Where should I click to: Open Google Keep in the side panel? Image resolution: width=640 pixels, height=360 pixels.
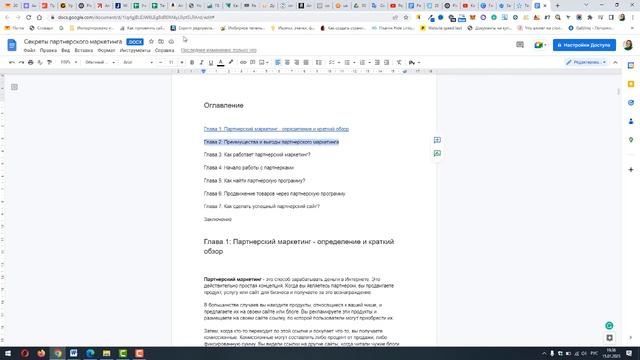point(631,84)
